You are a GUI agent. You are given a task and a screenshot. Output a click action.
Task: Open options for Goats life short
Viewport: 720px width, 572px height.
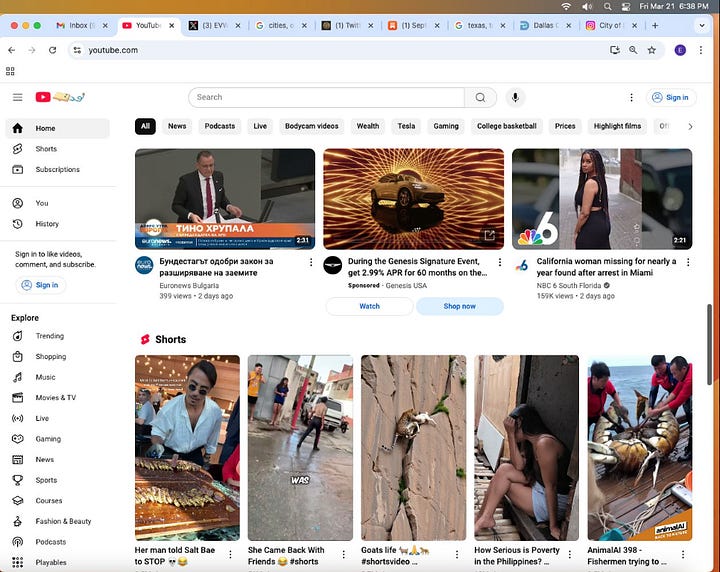[x=457, y=555]
